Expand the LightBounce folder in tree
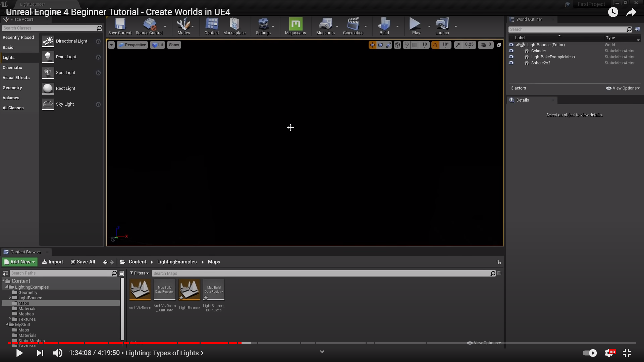The height and width of the screenshot is (362, 644). click(x=10, y=298)
